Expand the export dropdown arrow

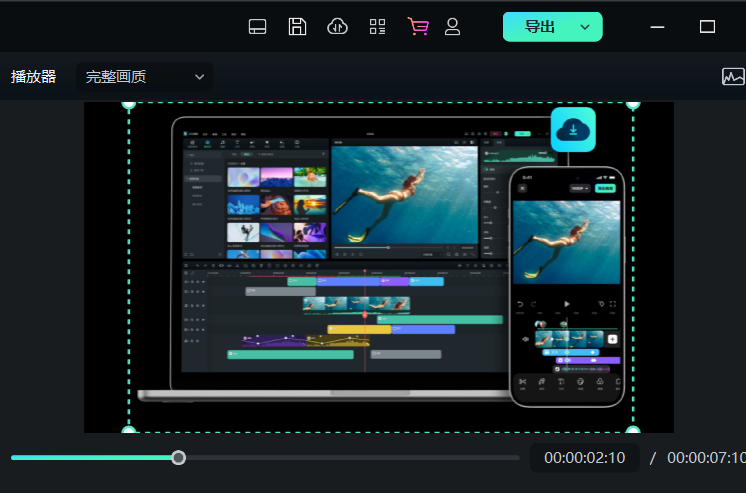pyautogui.click(x=586, y=27)
